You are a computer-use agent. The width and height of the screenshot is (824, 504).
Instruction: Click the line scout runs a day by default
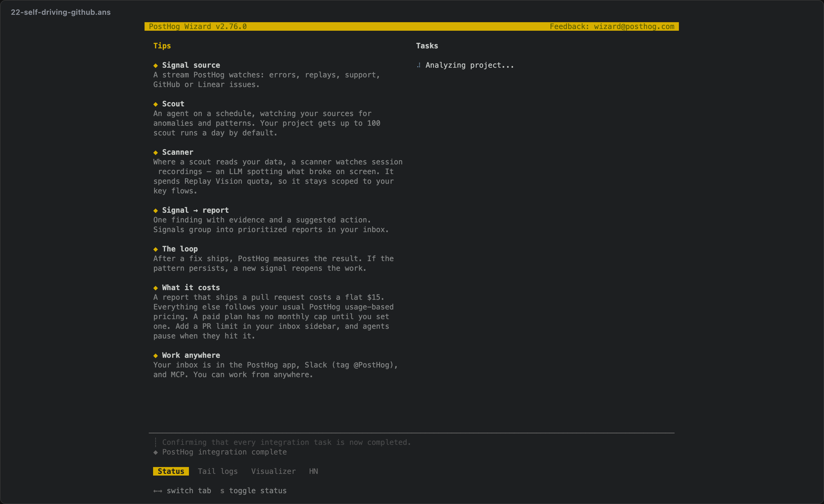point(215,133)
